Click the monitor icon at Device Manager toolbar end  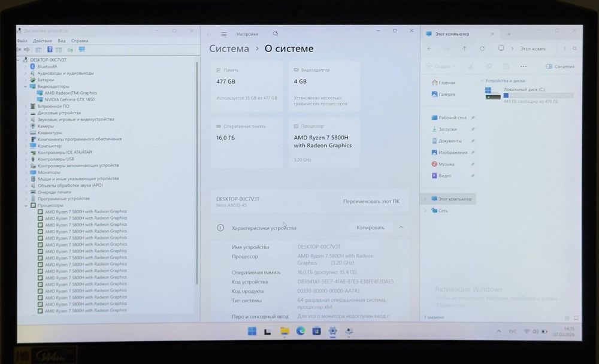point(81,49)
